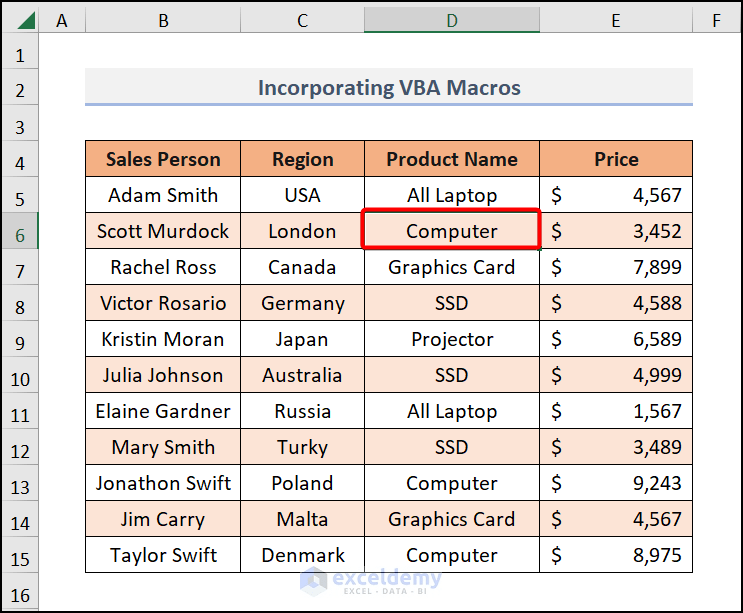Select the 'Jim Carry' cell

click(163, 519)
